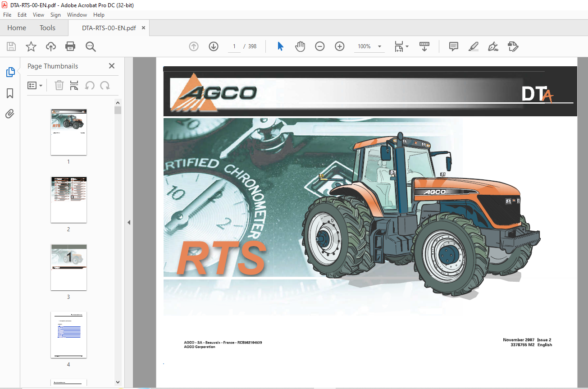
Task: Close the Page Thumbnails panel
Action: (x=112, y=66)
